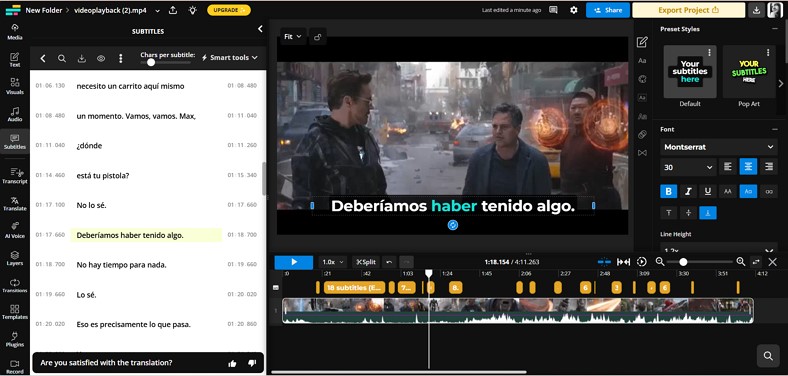Open the Fit zoom dropdown

coord(293,37)
